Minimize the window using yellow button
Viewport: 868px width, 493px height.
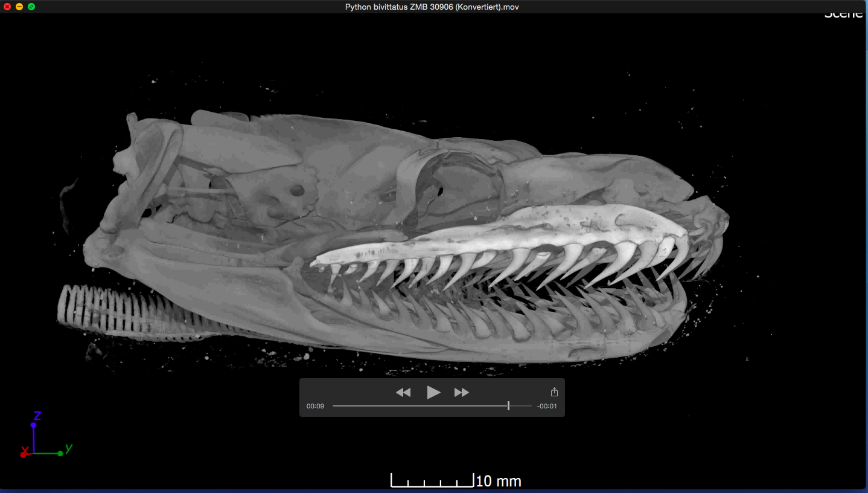[x=19, y=7]
